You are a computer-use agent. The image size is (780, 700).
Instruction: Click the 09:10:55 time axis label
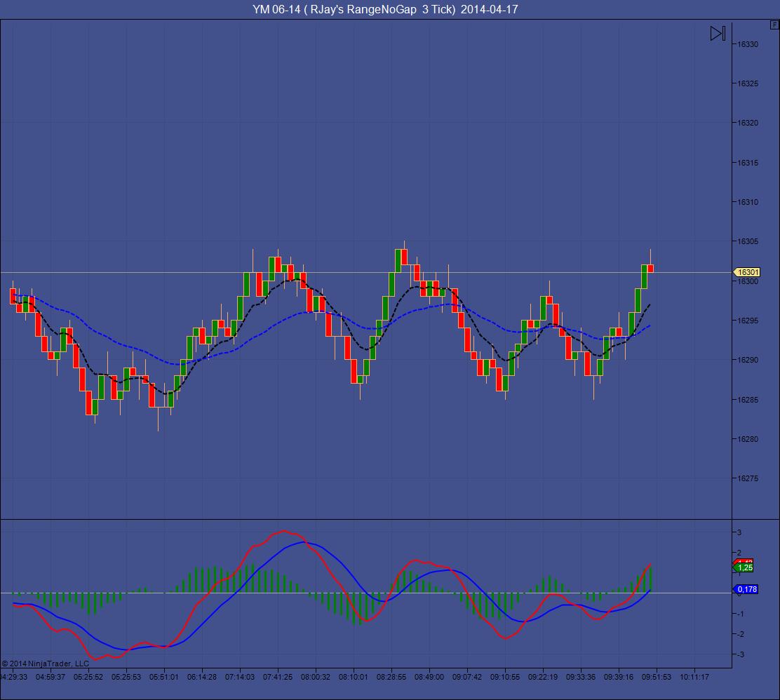505,677
